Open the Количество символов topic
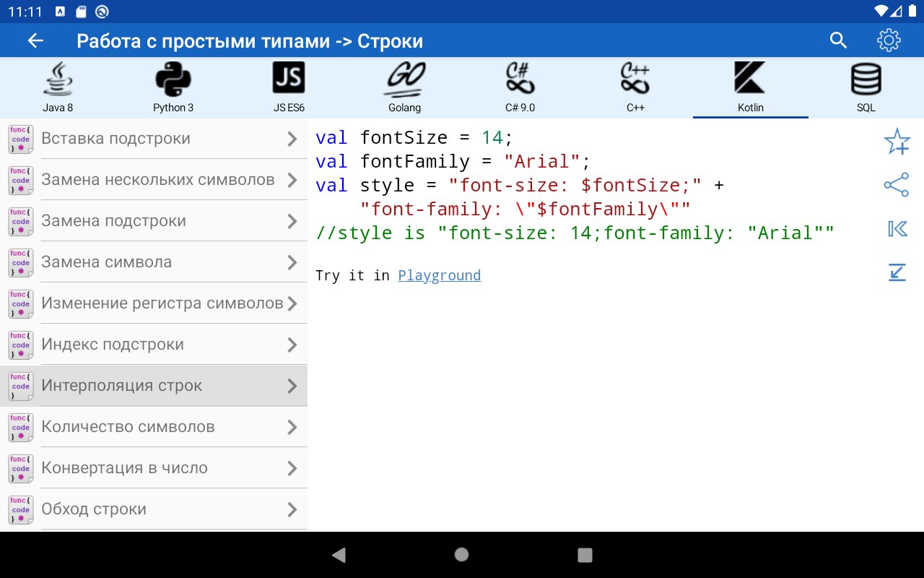Image resolution: width=924 pixels, height=578 pixels. pyautogui.click(x=154, y=427)
